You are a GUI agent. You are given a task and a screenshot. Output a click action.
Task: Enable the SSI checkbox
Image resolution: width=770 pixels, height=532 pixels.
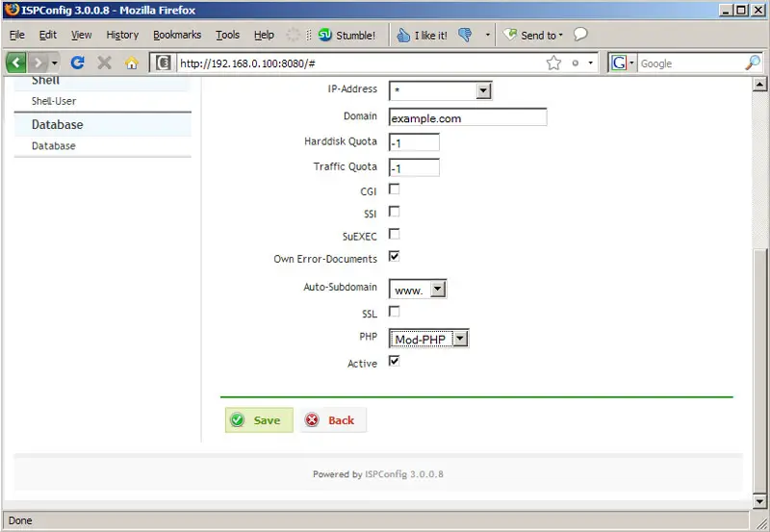394,212
